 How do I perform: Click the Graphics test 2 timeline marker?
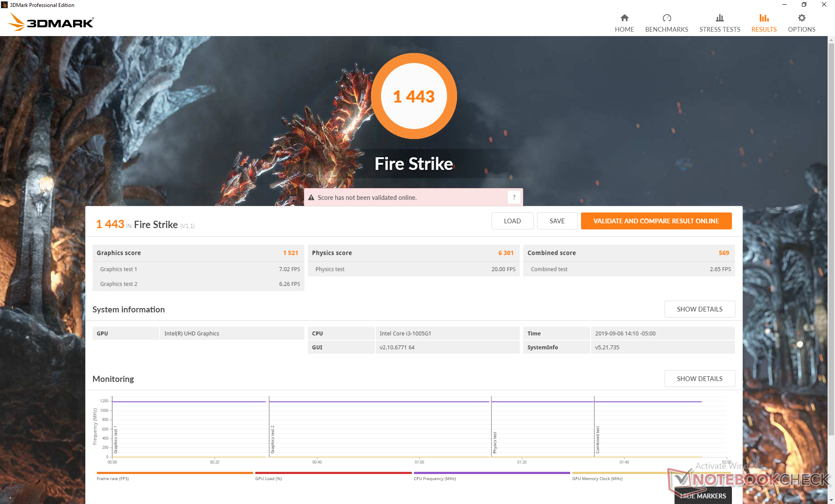(x=272, y=440)
